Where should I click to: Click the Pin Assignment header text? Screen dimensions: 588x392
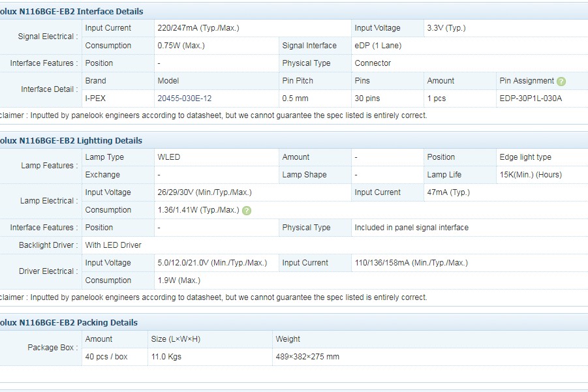527,81
